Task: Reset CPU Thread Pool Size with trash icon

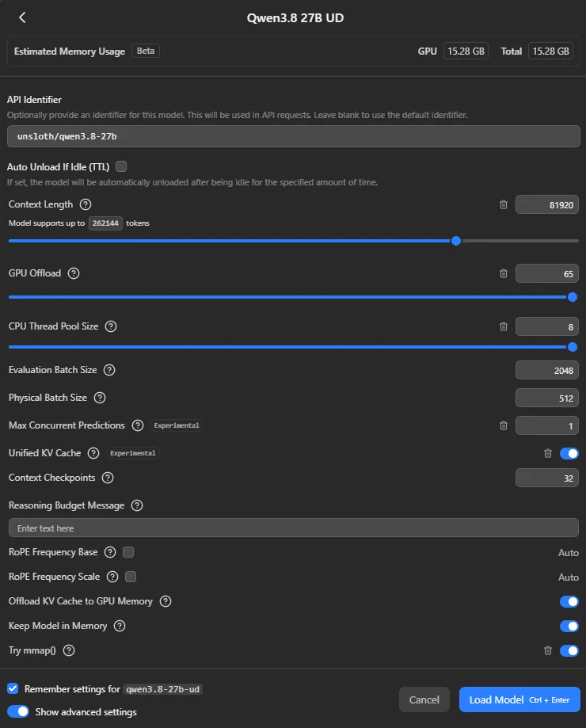Action: [504, 327]
